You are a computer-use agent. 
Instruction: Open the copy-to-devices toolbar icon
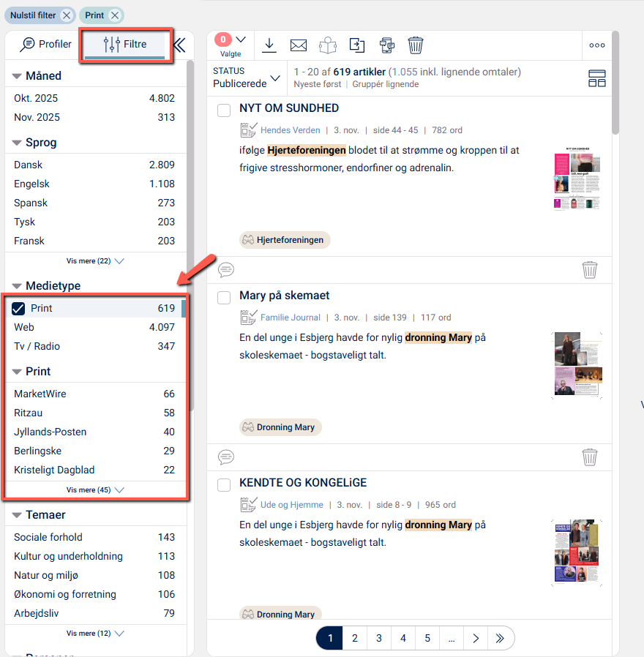[386, 45]
